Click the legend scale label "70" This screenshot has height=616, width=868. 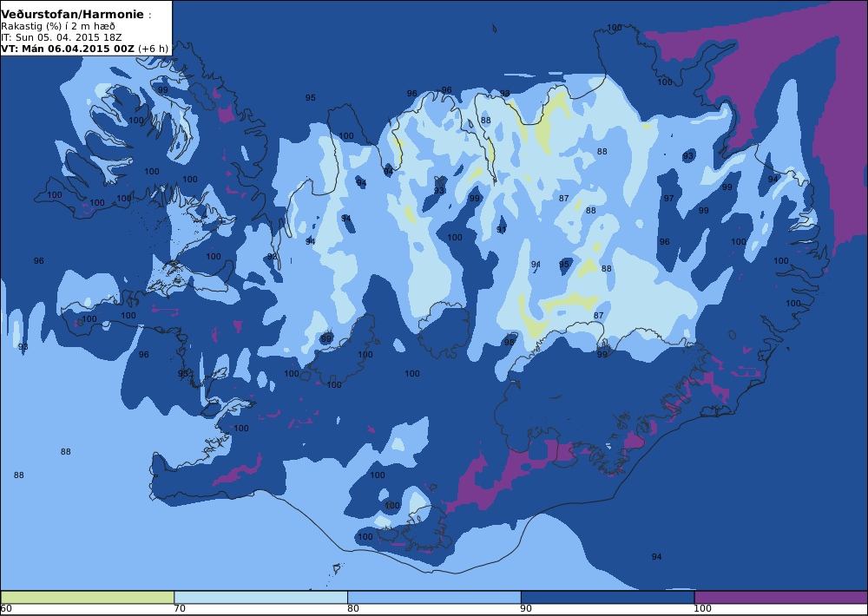(x=180, y=609)
